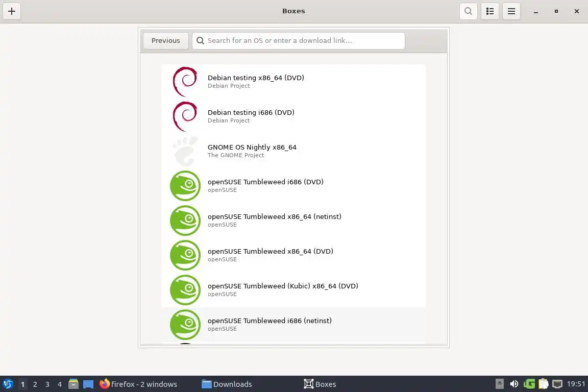Viewport: 588px width, 392px height.
Task: Choose GNOME OS Nightly x86_64
Action: pyautogui.click(x=293, y=151)
